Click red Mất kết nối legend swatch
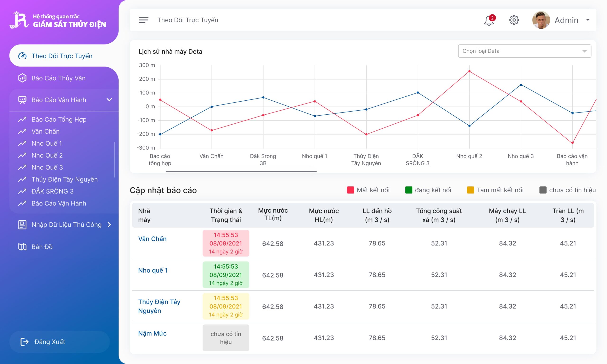Image resolution: width=607 pixels, height=364 pixels. point(350,190)
